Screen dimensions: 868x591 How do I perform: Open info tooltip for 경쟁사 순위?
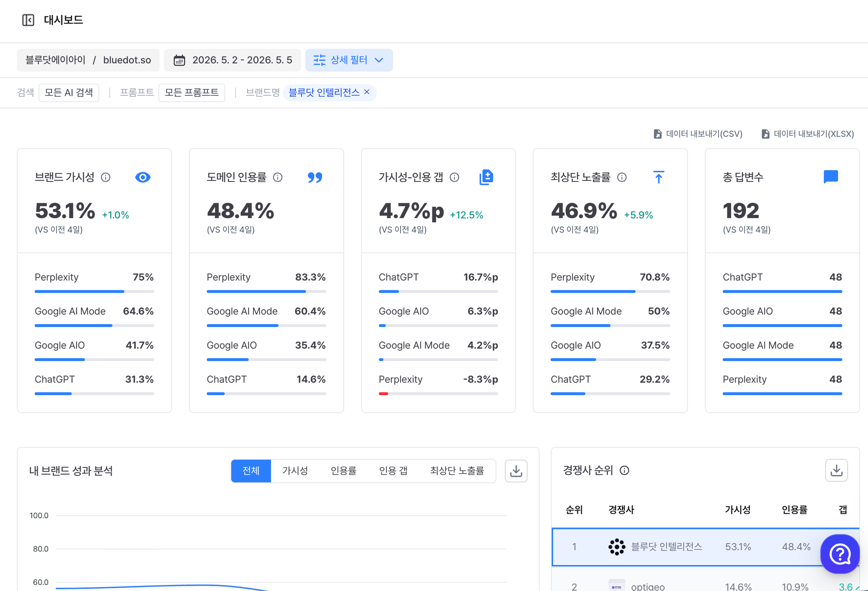pos(625,470)
